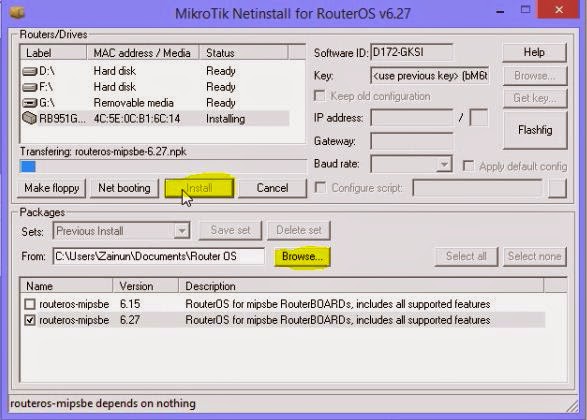
Task: Open the Baud rate dropdown
Action: [x=444, y=164]
